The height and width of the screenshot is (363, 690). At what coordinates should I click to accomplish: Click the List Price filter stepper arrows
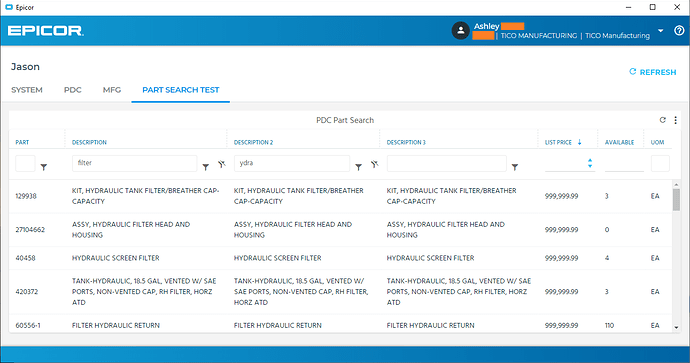point(590,163)
